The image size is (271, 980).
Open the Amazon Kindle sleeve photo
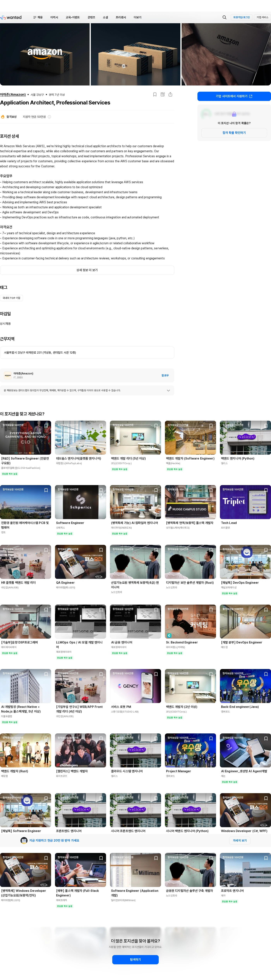point(226,54)
